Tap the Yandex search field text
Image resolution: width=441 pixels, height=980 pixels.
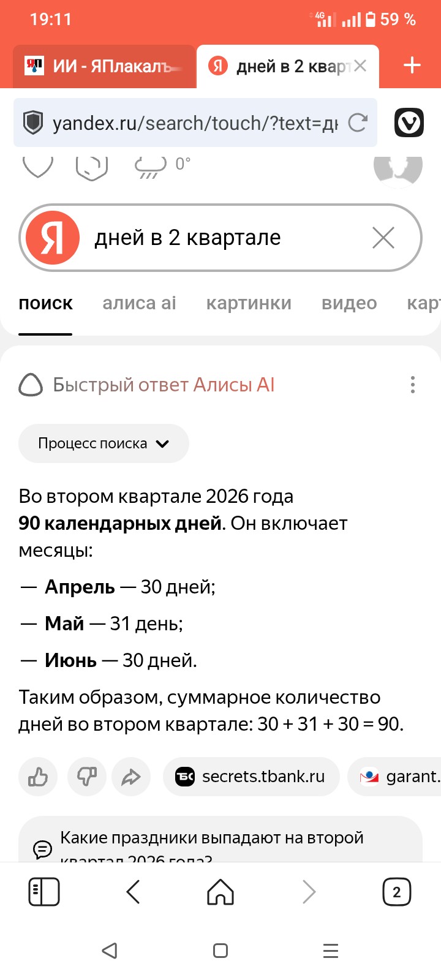pos(187,238)
